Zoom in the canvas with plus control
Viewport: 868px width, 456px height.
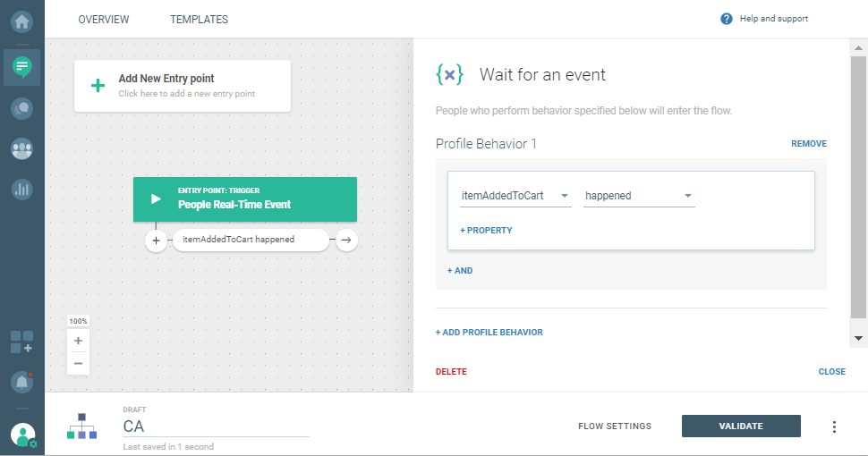coord(78,341)
